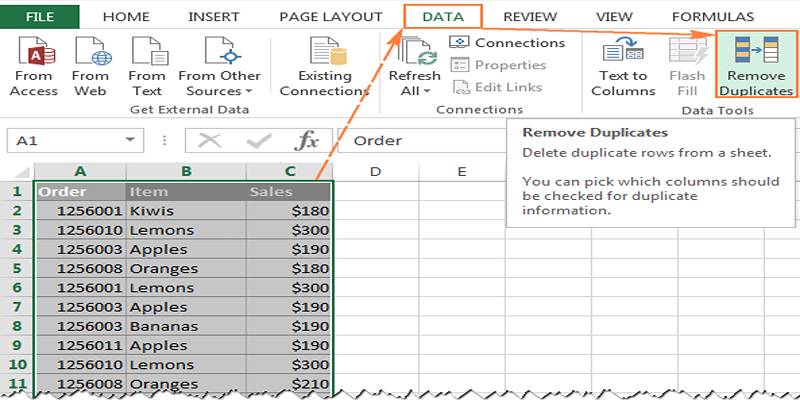Select column D header
This screenshot has height=400, width=800.
pyautogui.click(x=376, y=171)
